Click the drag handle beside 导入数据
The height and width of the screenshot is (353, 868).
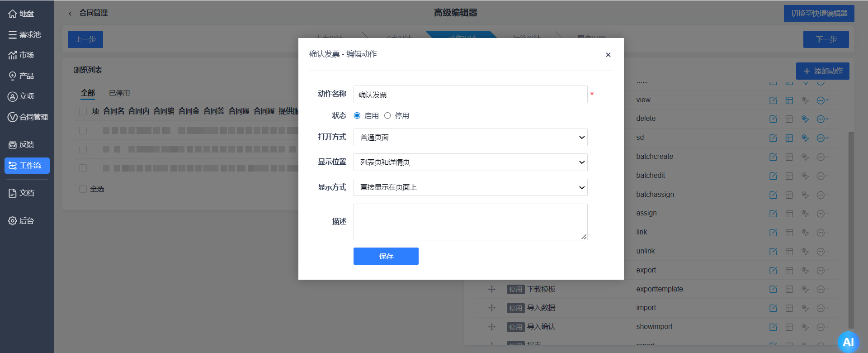point(492,308)
